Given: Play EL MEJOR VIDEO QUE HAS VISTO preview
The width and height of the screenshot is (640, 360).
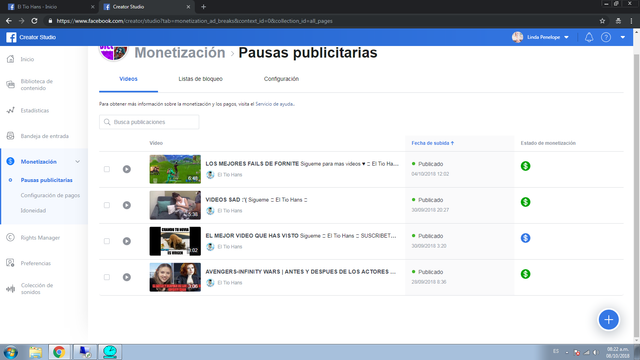Looking at the screenshot, I should (x=127, y=241).
